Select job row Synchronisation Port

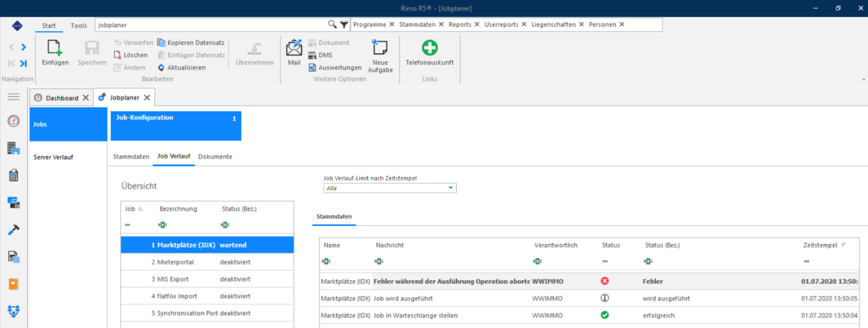207,313
